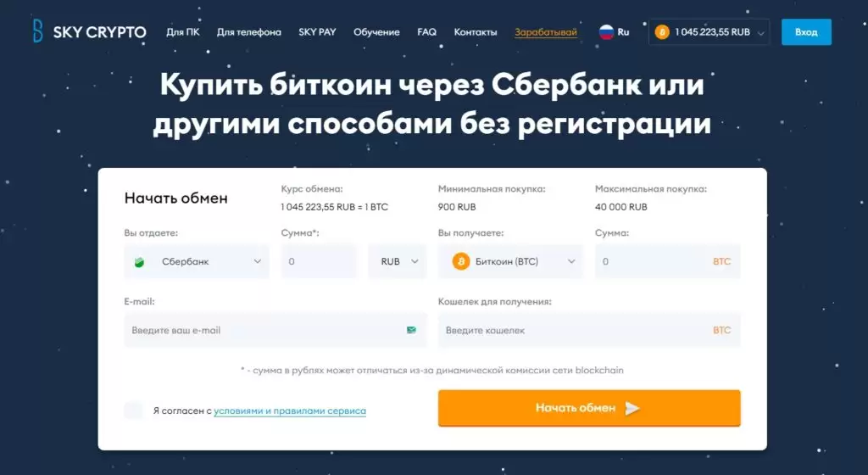Open the условиями и правилами сервиса link
The image size is (868, 475).
[x=290, y=411]
